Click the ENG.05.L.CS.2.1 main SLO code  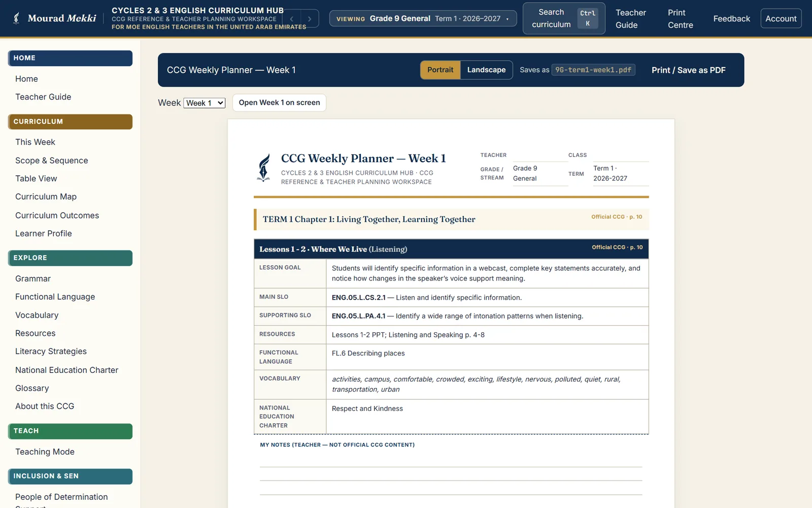pyautogui.click(x=358, y=298)
